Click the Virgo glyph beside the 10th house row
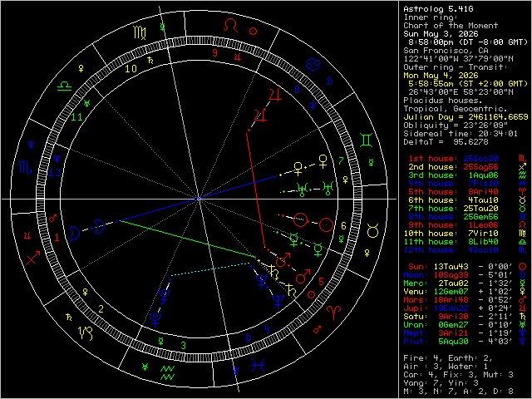 523,234
